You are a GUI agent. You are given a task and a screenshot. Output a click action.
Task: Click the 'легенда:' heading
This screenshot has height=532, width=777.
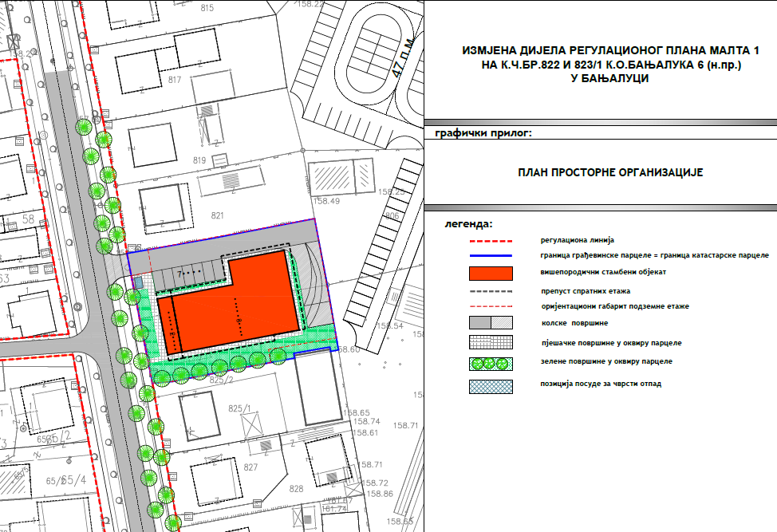pos(468,224)
